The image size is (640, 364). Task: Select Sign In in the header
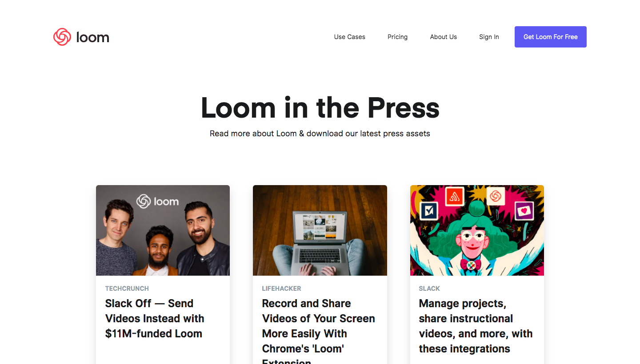click(489, 37)
